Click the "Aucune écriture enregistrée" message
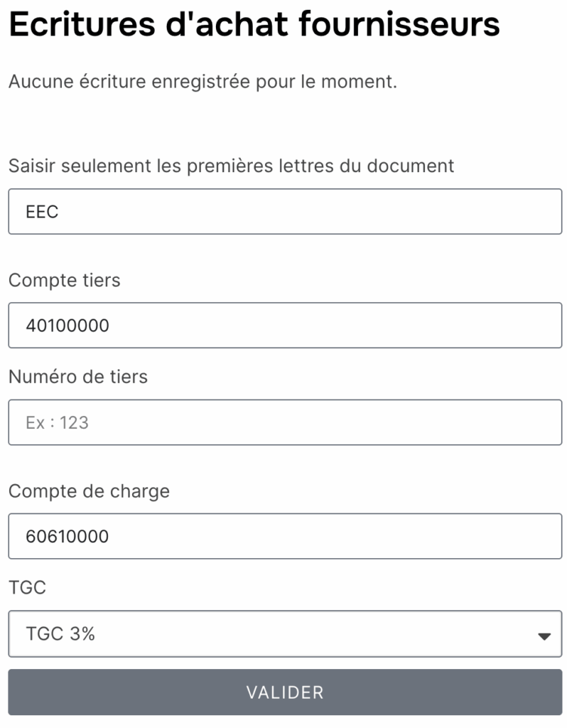 coord(202,81)
